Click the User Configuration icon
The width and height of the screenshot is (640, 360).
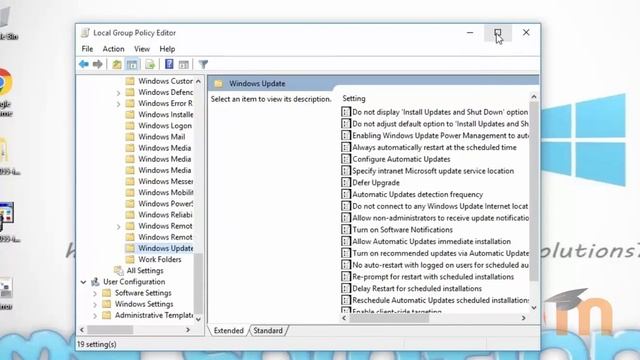96,282
